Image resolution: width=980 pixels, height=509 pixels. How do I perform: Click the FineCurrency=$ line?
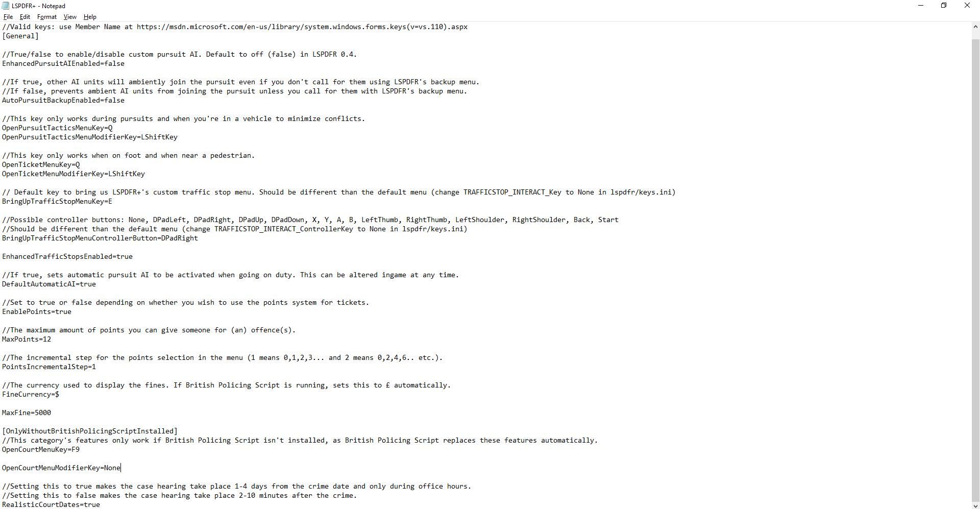pos(31,395)
